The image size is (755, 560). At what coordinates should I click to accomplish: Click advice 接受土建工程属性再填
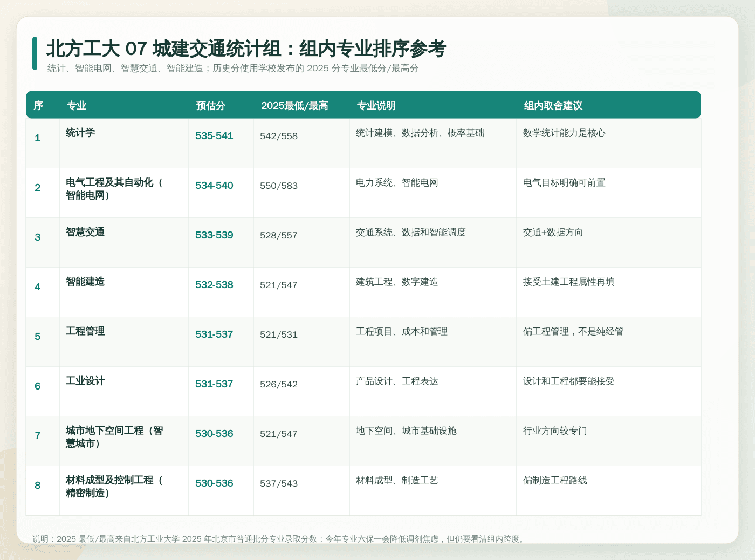[x=569, y=282]
